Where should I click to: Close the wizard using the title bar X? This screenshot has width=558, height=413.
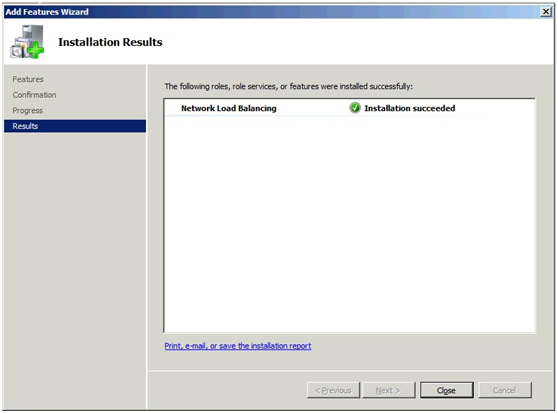click(x=545, y=12)
